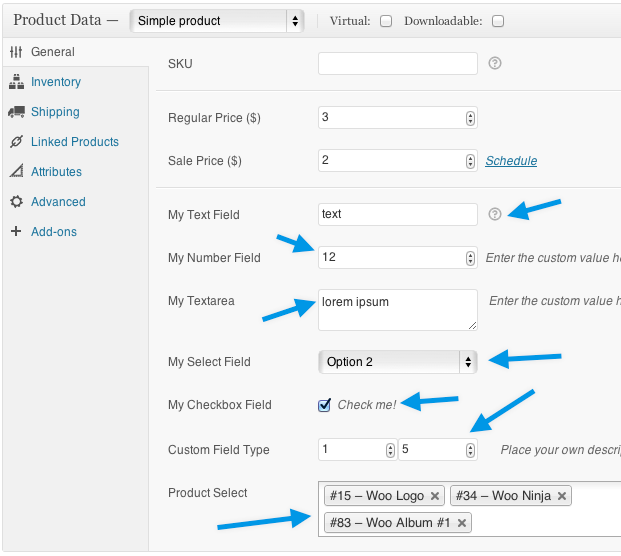Click the Product Select label
Viewport: 621px width, 556px height.
(x=208, y=493)
